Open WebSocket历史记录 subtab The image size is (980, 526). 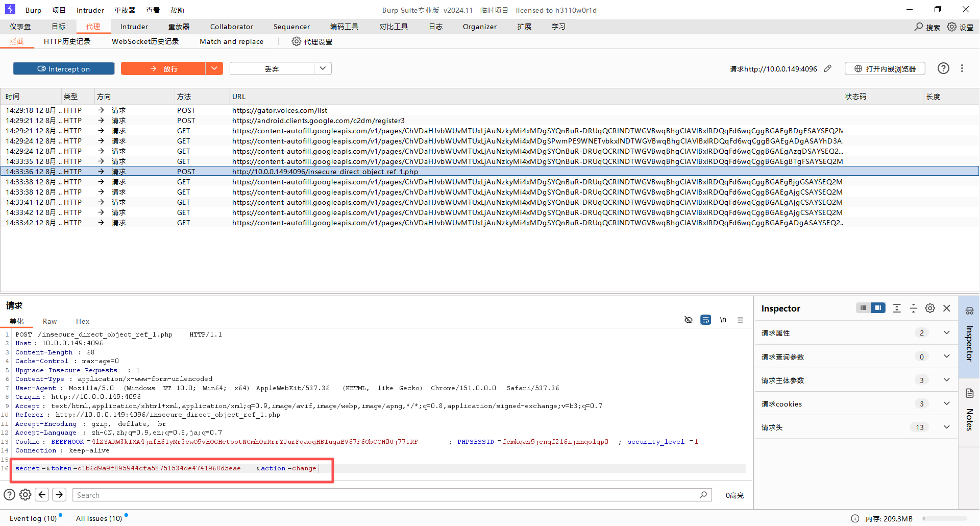[145, 41]
